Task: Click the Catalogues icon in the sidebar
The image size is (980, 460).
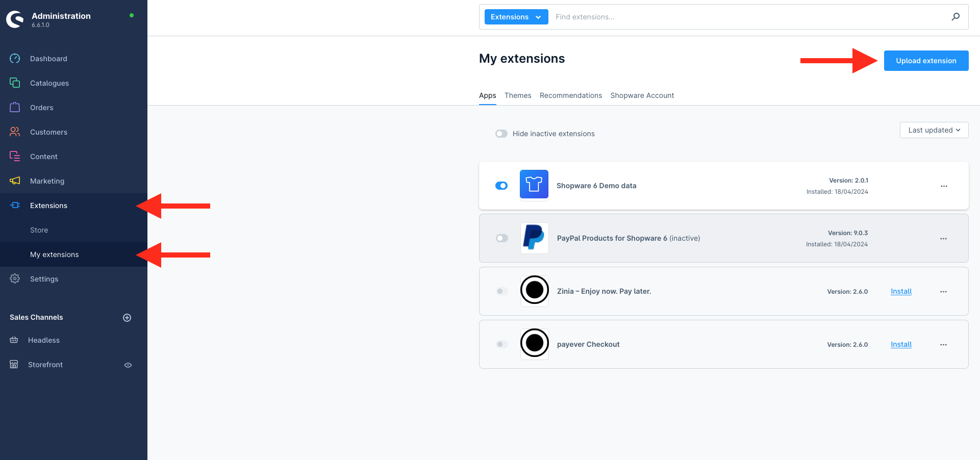Action: 15,83
